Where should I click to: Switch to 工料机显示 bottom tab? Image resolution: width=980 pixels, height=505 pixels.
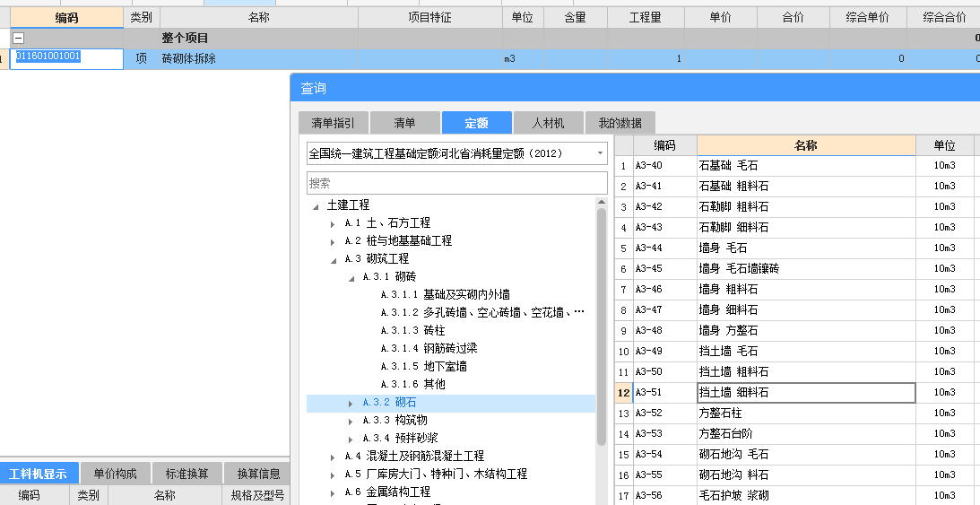(39, 474)
